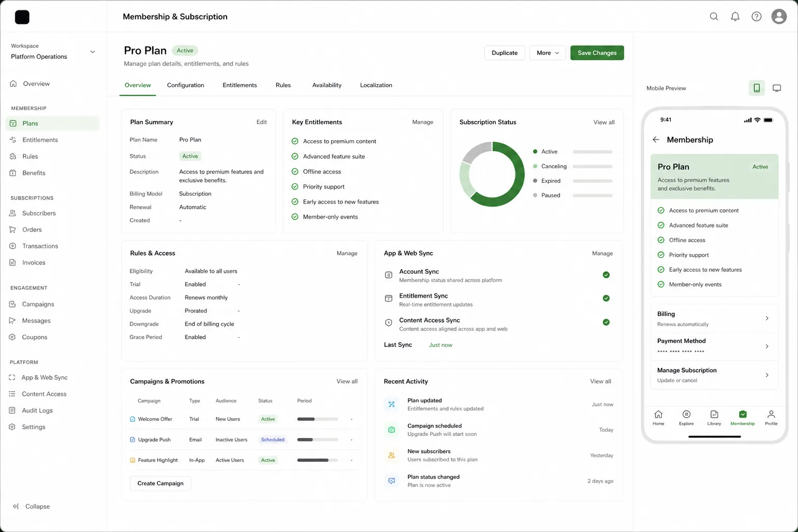Click the Feature Highlight campaign icon

(132, 460)
